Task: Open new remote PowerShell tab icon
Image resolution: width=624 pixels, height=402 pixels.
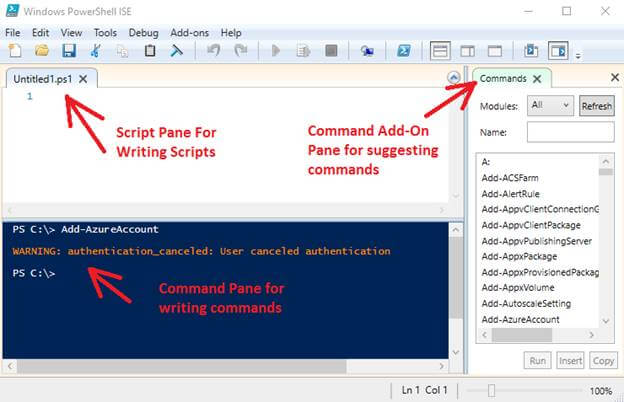Action: (367, 51)
